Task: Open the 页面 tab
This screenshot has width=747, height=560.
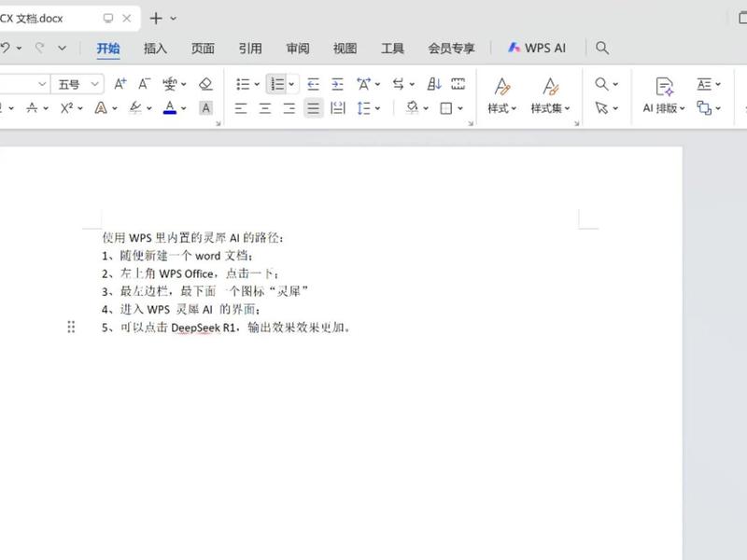Action: pos(203,49)
